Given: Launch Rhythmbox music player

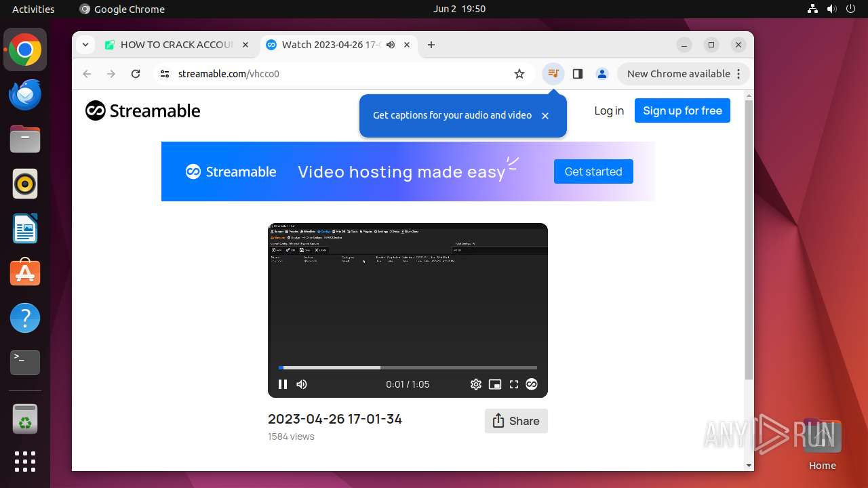Looking at the screenshot, I should coord(25,184).
